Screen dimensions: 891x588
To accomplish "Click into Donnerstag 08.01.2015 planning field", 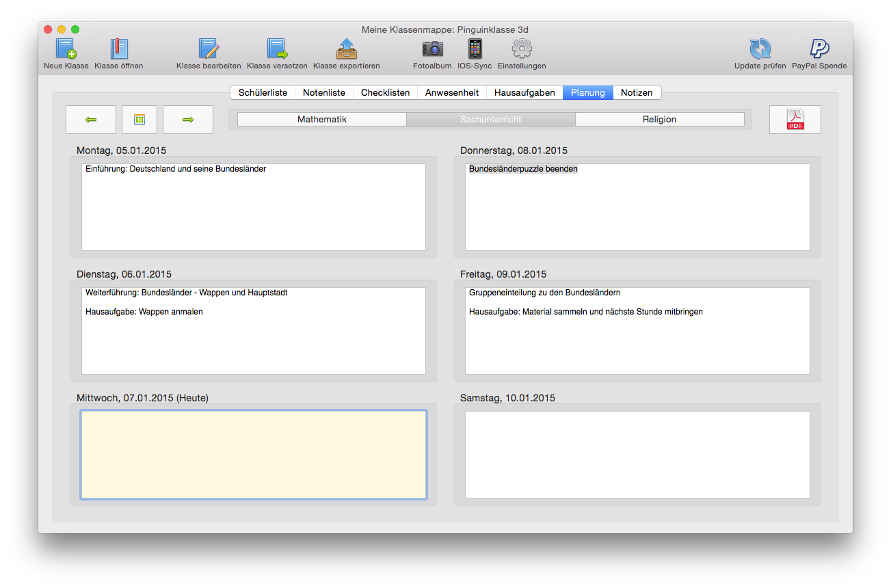I will pos(637,207).
